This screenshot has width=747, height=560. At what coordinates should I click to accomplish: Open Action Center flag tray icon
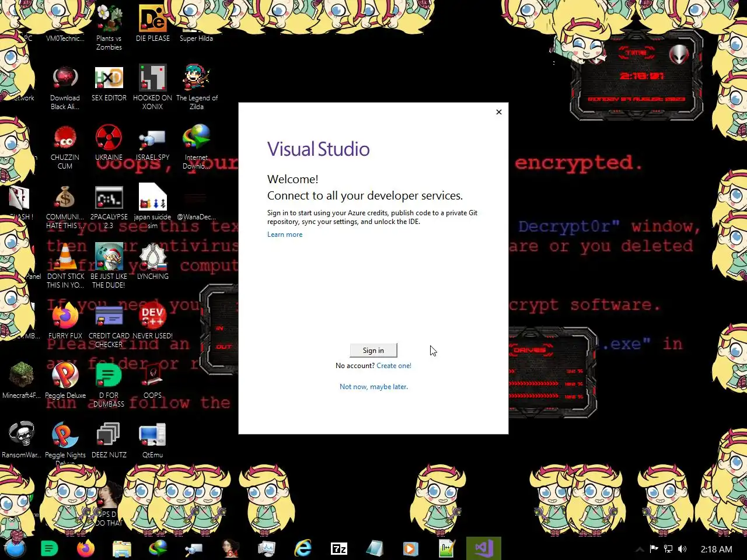click(654, 549)
